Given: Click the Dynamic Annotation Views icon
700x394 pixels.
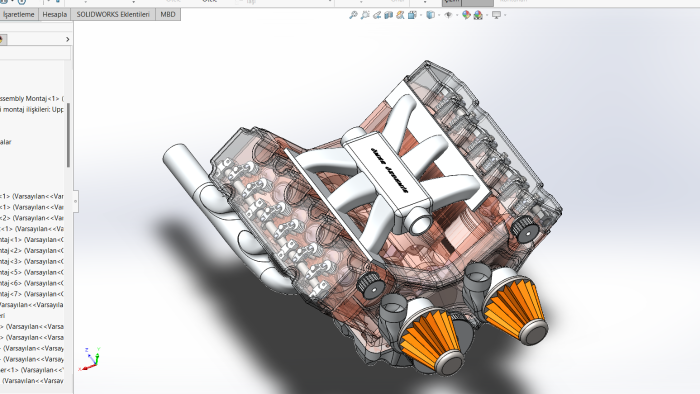Looking at the screenshot, I should (400, 15).
